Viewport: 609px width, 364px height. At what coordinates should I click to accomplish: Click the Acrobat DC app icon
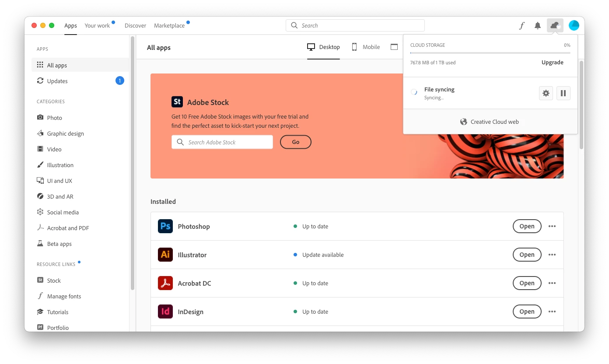165,283
